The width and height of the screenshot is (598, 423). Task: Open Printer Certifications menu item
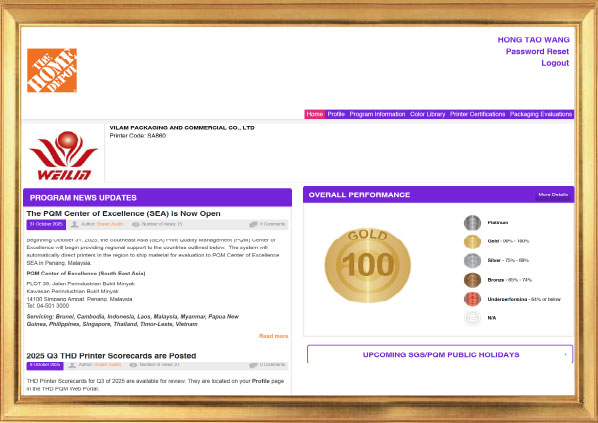pos(477,114)
